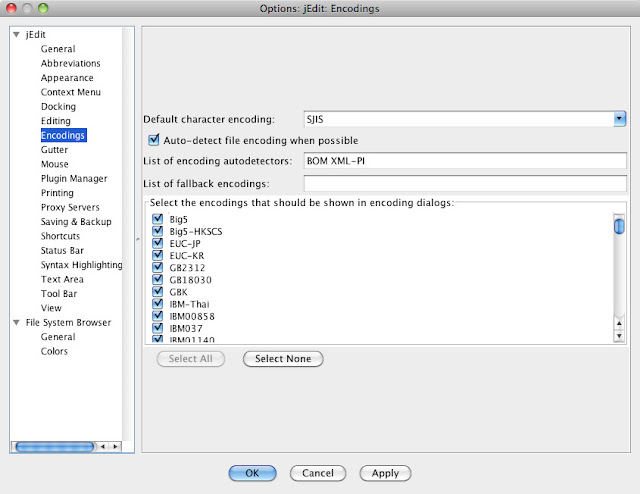Click the Apply button

click(385, 473)
